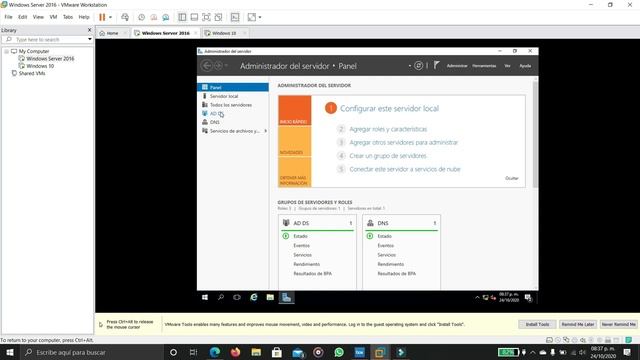Screen dimensions: 640x360
Task: Click the Remind Me Later button
Action: (578, 324)
